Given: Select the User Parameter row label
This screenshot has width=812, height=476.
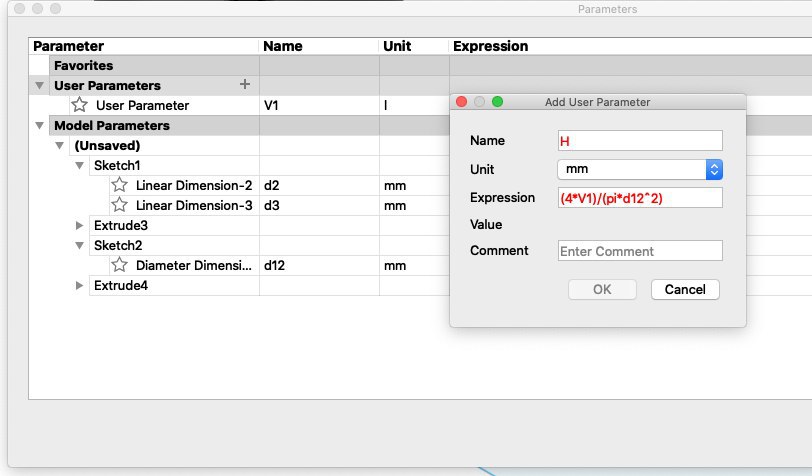Looking at the screenshot, I should tap(142, 105).
